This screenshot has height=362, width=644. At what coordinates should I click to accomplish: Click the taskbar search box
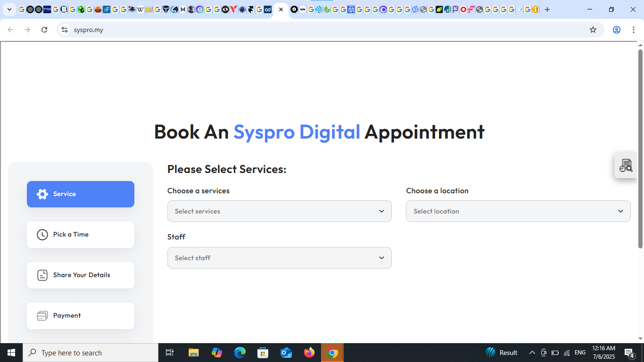pos(91,353)
